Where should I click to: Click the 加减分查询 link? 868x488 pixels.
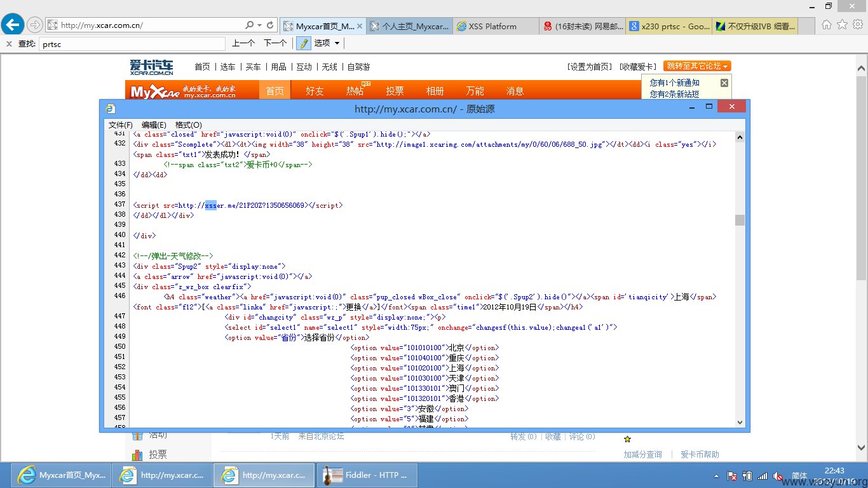[x=642, y=454]
